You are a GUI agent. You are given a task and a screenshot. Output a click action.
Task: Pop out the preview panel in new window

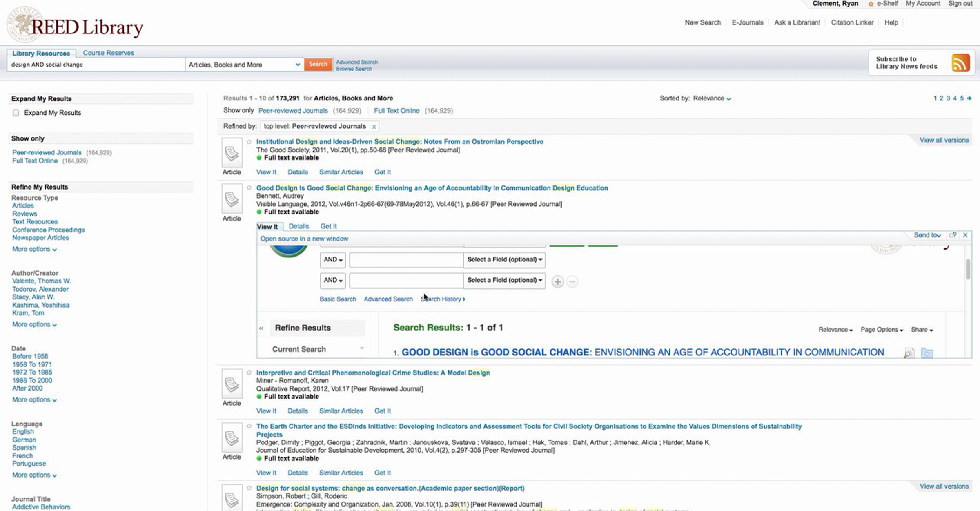953,235
